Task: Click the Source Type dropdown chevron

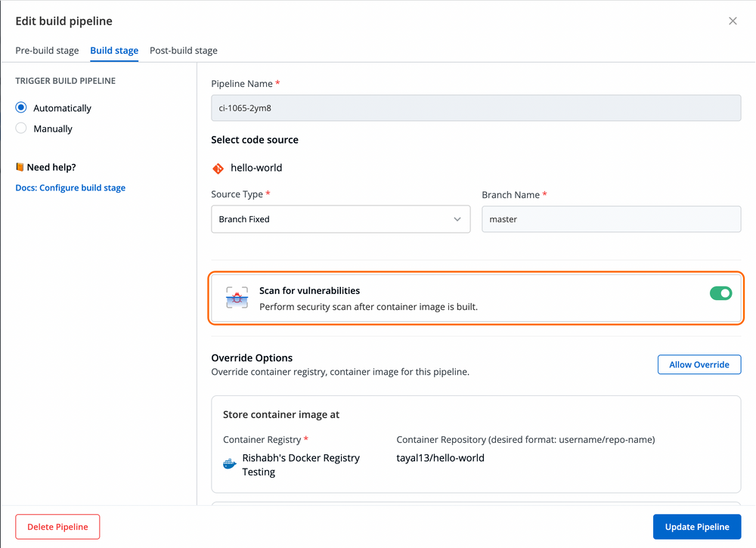Action: click(457, 218)
